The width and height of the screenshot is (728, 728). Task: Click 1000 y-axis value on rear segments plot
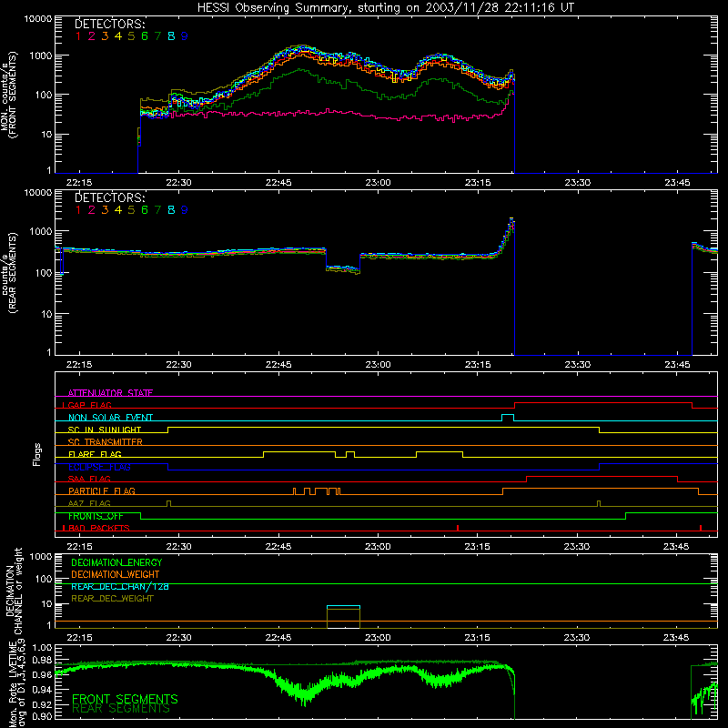pos(41,231)
